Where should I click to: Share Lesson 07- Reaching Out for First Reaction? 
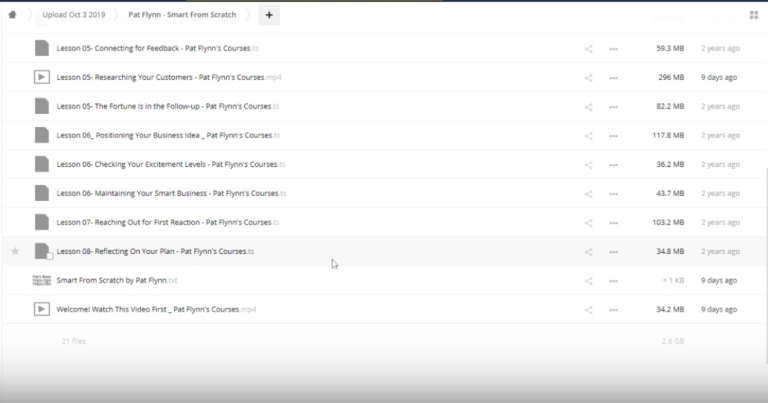(588, 222)
